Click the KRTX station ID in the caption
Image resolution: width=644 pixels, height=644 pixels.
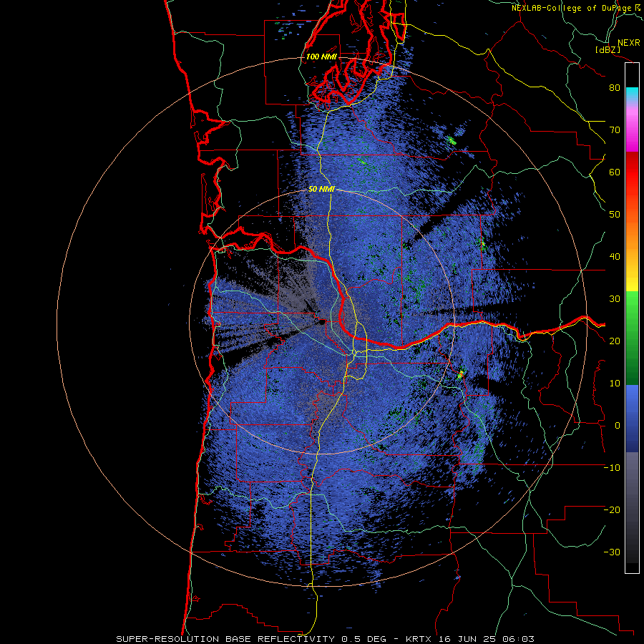pyautogui.click(x=420, y=639)
